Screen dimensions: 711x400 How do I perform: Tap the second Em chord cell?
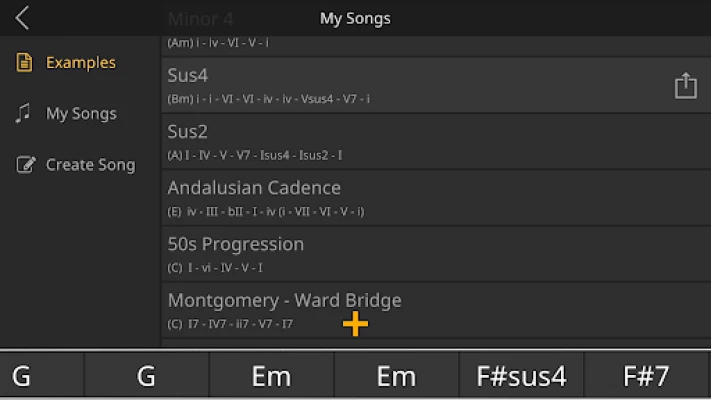pos(396,376)
